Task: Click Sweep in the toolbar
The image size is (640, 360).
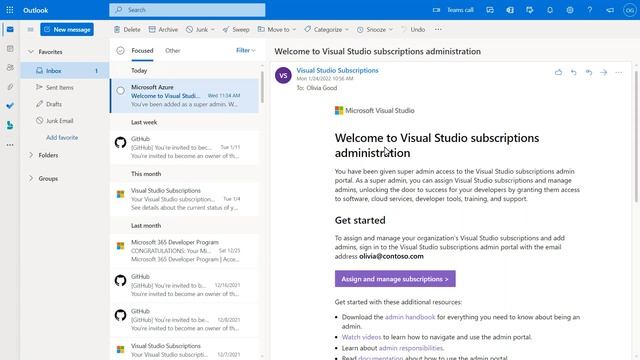Action: [x=236, y=29]
